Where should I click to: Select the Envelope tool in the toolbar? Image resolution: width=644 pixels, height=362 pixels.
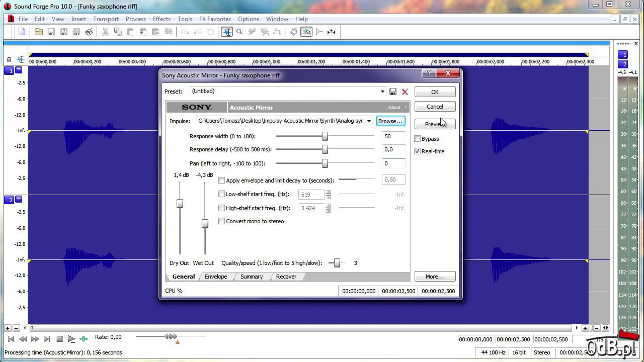click(277, 32)
